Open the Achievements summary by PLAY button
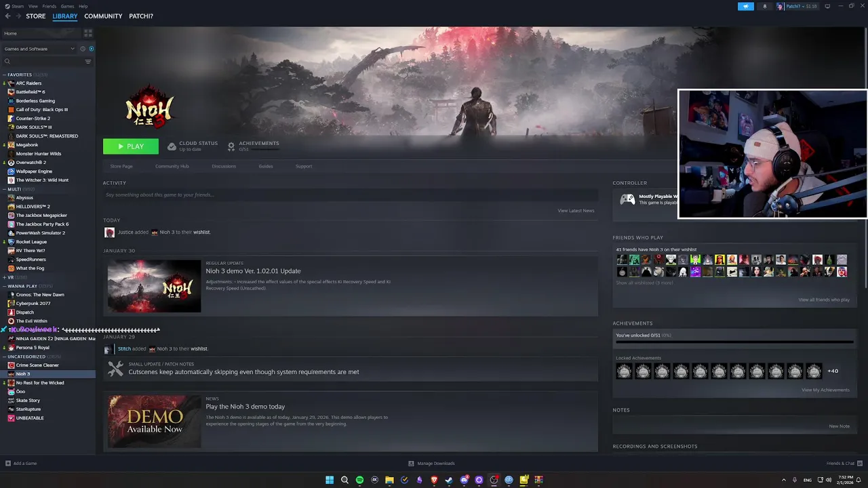 pyautogui.click(x=253, y=146)
